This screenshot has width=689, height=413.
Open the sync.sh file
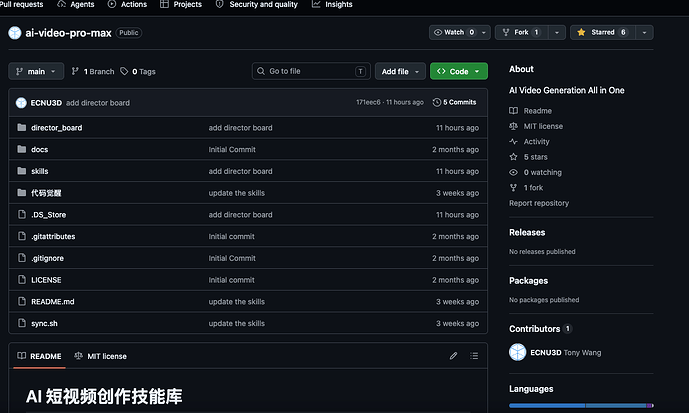click(44, 323)
